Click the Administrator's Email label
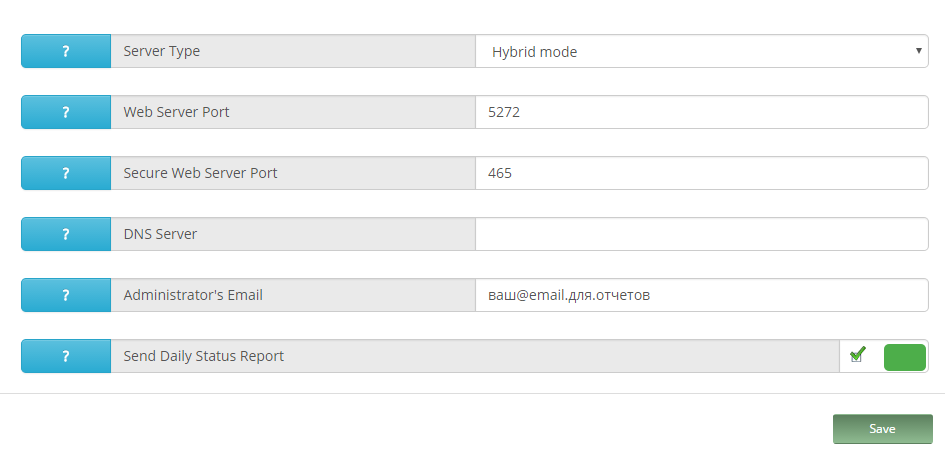The width and height of the screenshot is (945, 455). click(193, 295)
